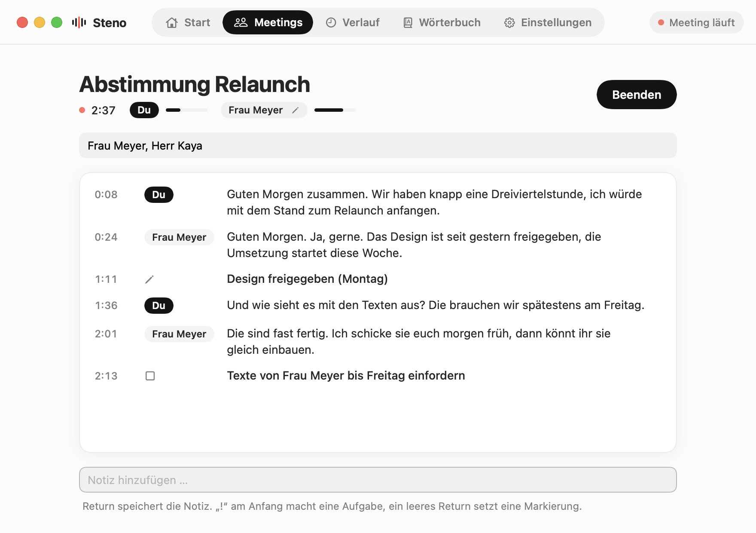Click the pencil note icon at 1:11
The width and height of the screenshot is (756, 533).
pyautogui.click(x=149, y=279)
